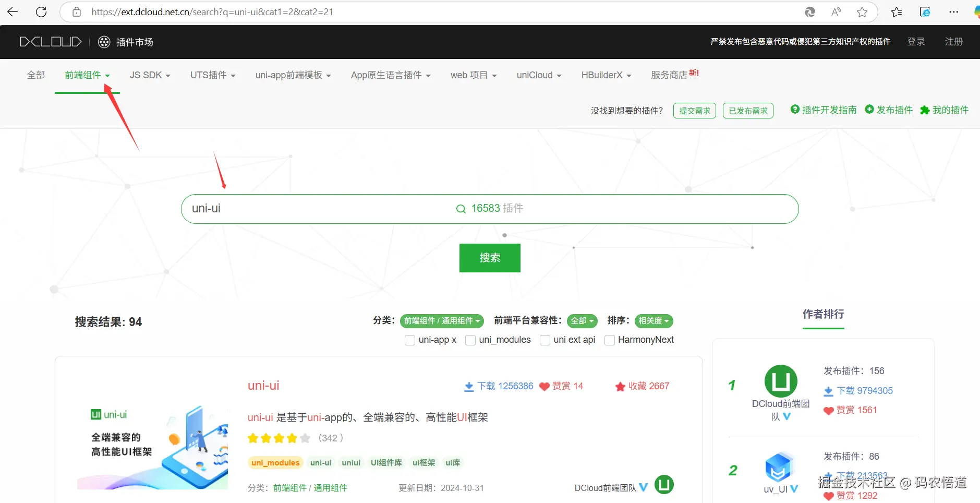This screenshot has width=980, height=503.
Task: Check the HarmonyNext filter box
Action: point(609,340)
